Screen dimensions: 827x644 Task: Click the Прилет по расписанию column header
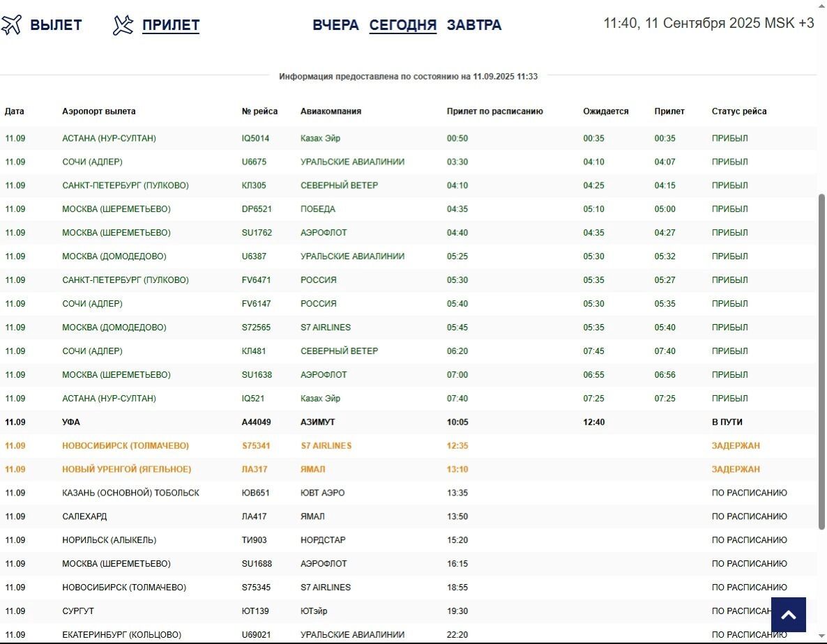click(494, 112)
